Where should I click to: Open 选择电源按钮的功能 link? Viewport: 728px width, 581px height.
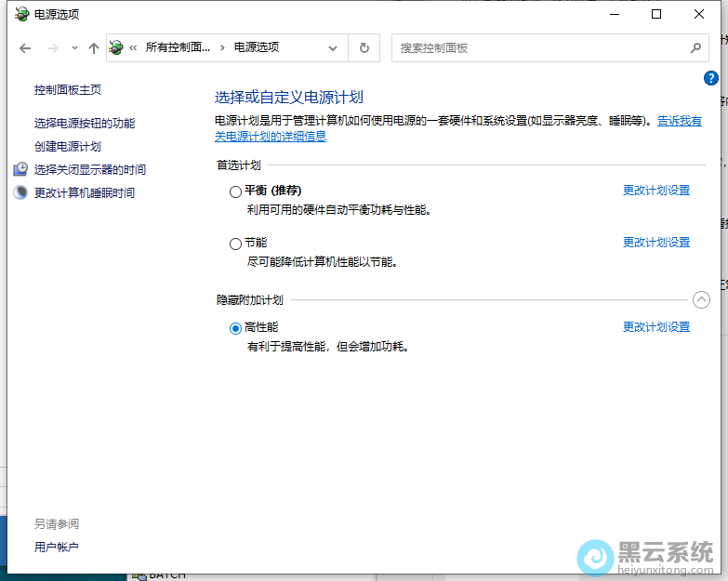(x=85, y=124)
